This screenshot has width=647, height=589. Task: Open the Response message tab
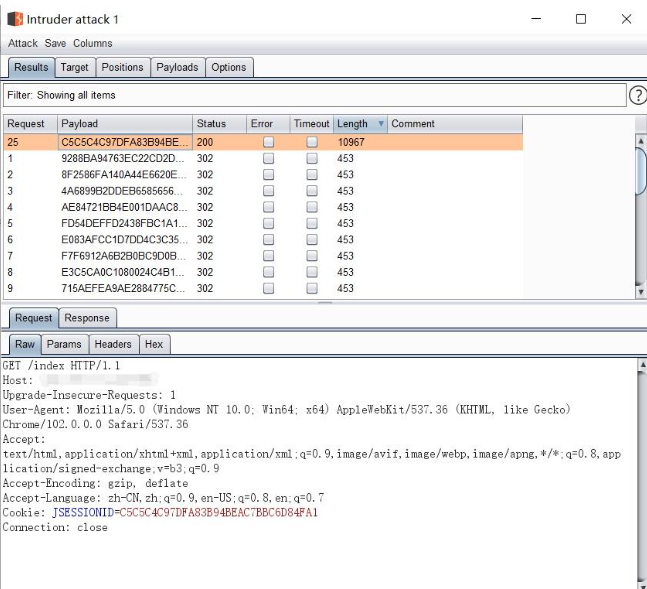[87, 318]
